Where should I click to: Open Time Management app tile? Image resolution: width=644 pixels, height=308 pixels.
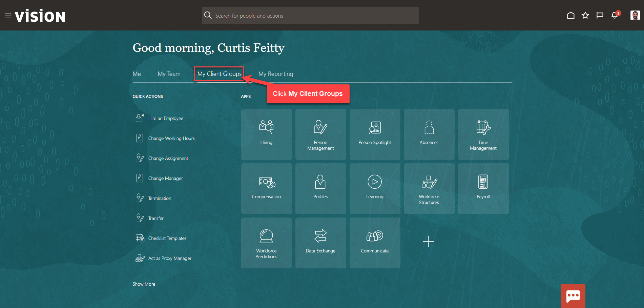tap(483, 135)
